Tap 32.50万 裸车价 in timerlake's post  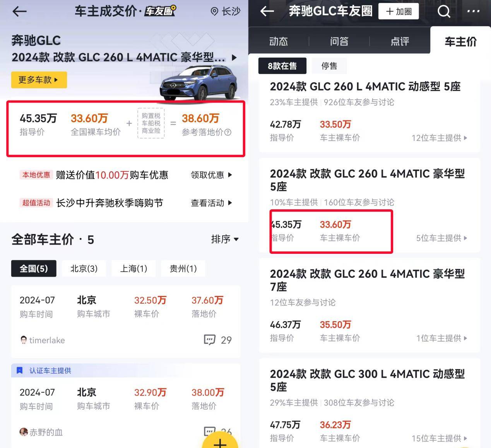(x=150, y=300)
